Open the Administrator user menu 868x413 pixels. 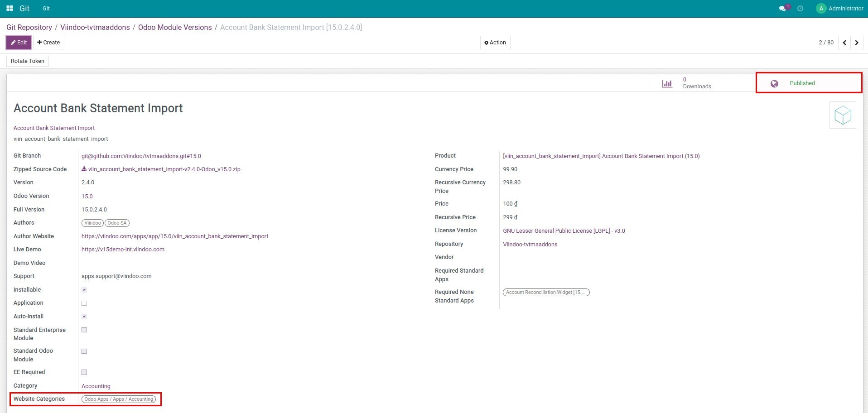[x=839, y=9]
